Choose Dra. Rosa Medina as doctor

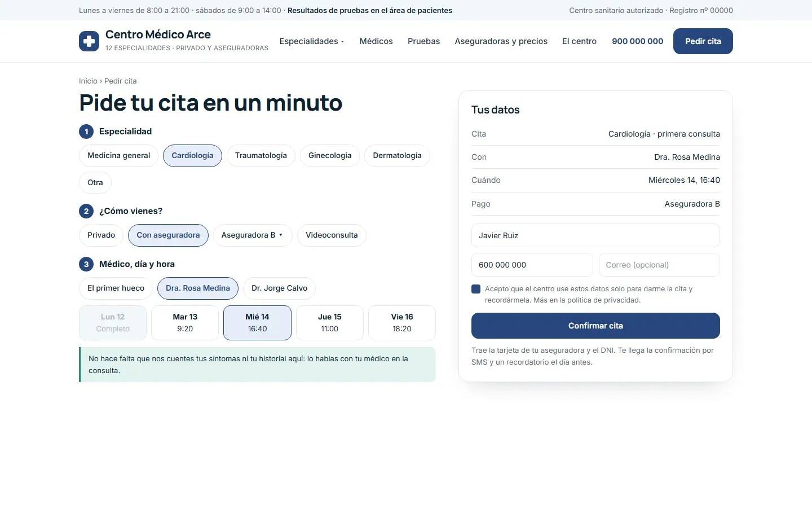click(x=198, y=288)
